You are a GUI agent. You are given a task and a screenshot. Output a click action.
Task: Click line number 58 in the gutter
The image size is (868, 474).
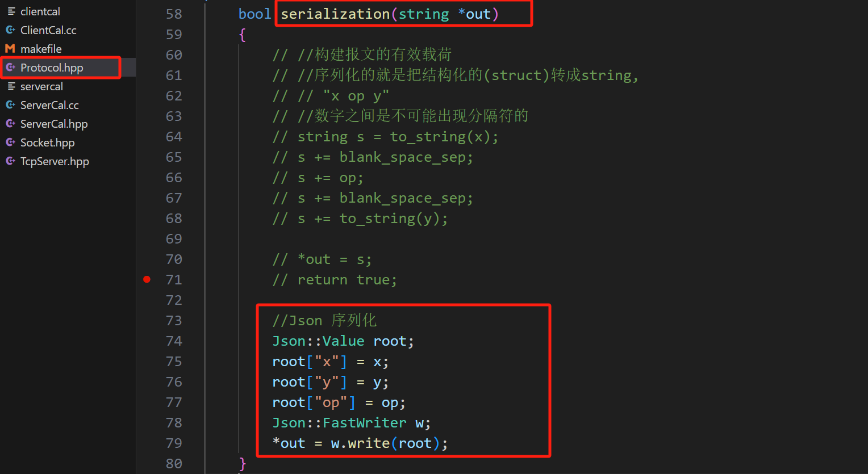coord(174,14)
